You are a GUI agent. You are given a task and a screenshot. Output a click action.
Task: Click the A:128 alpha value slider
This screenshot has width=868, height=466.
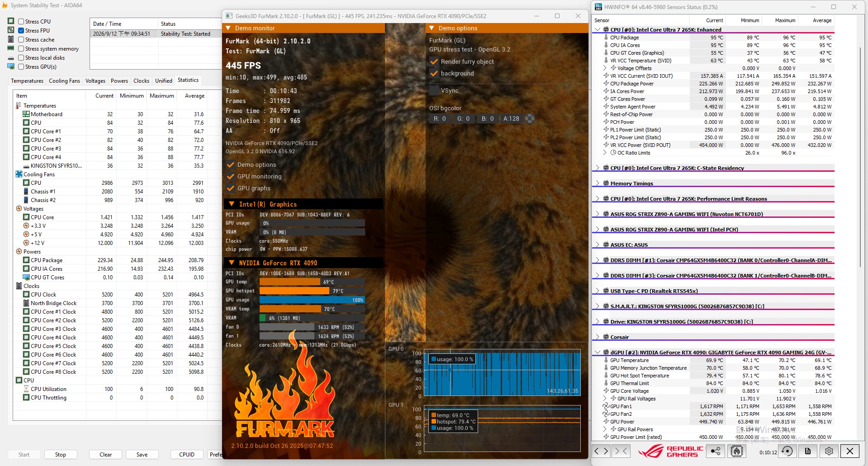tap(512, 118)
